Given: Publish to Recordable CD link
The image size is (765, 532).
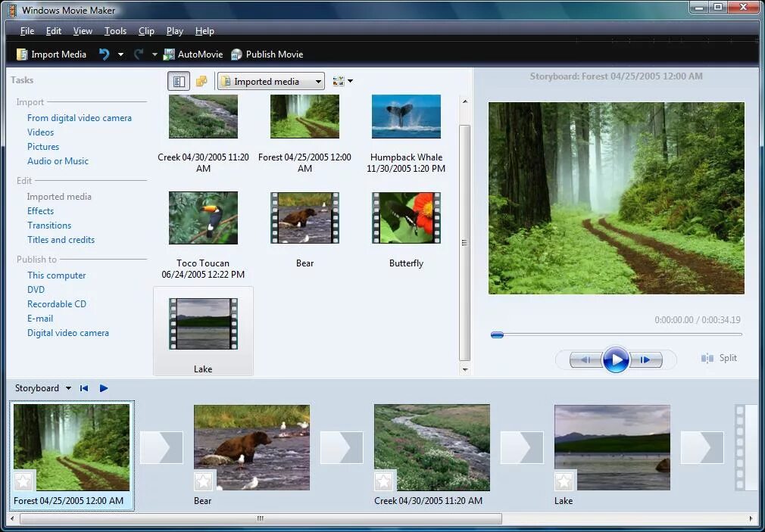Looking at the screenshot, I should [57, 304].
